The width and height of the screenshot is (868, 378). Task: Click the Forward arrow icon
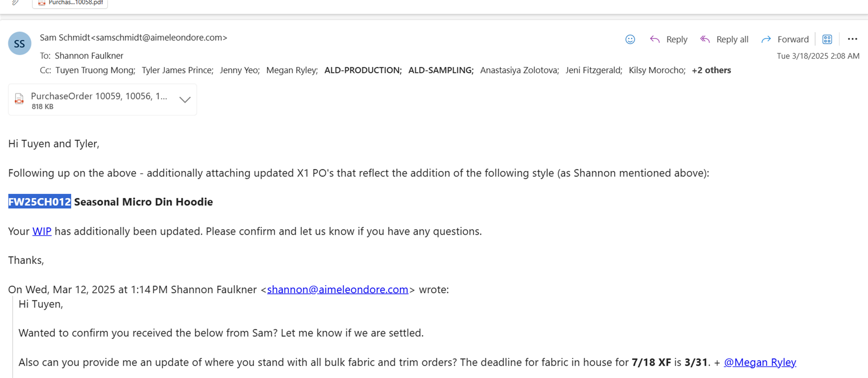(x=766, y=39)
